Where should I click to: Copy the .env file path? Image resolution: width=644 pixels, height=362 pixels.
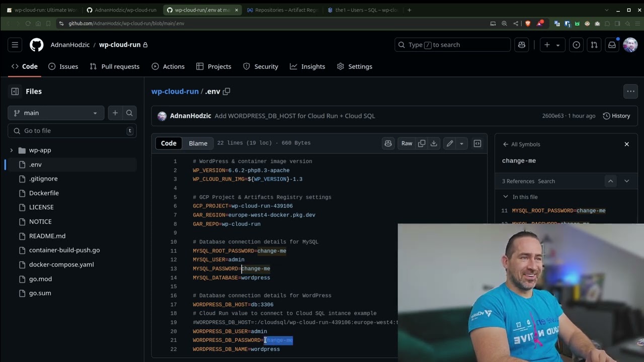pos(226,92)
